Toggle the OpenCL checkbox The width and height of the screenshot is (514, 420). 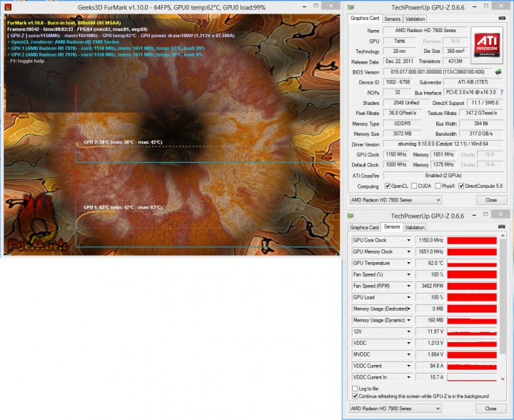pyautogui.click(x=388, y=186)
